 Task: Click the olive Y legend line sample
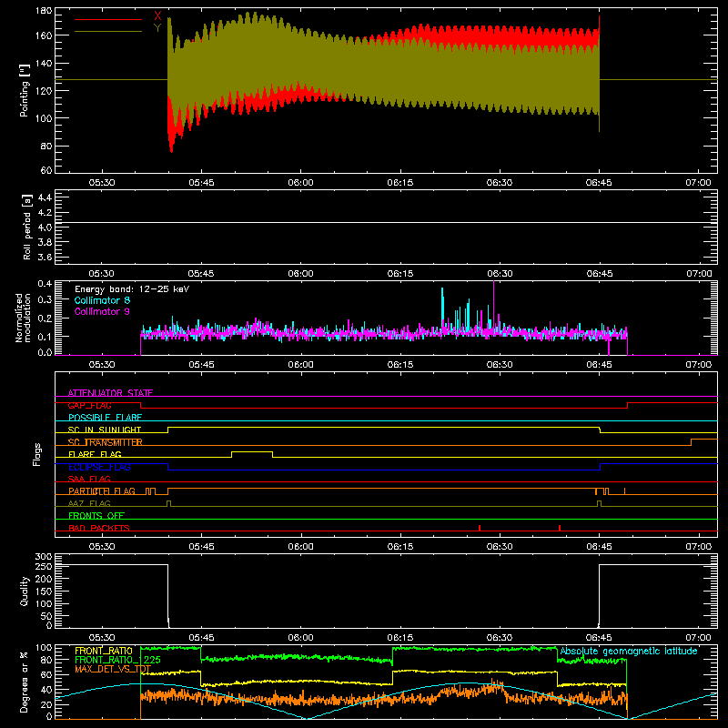click(x=108, y=32)
